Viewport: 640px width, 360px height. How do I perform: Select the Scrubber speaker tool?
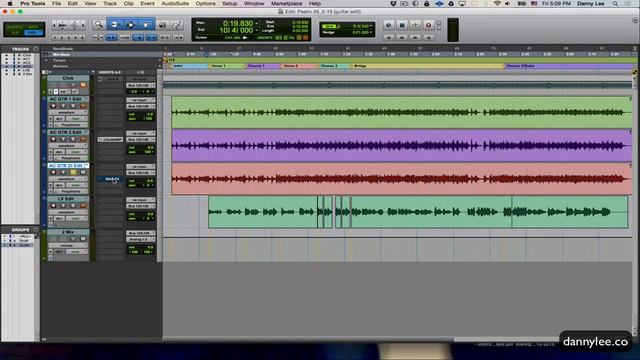coord(162,25)
